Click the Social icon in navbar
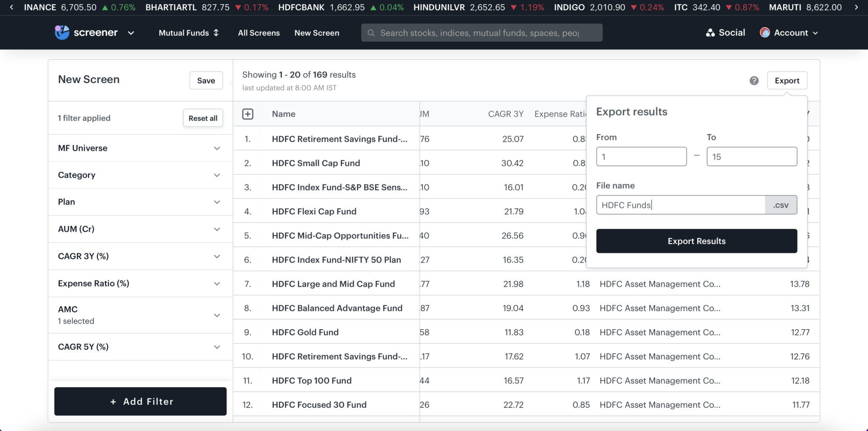Image resolution: width=868 pixels, height=431 pixels. (710, 32)
